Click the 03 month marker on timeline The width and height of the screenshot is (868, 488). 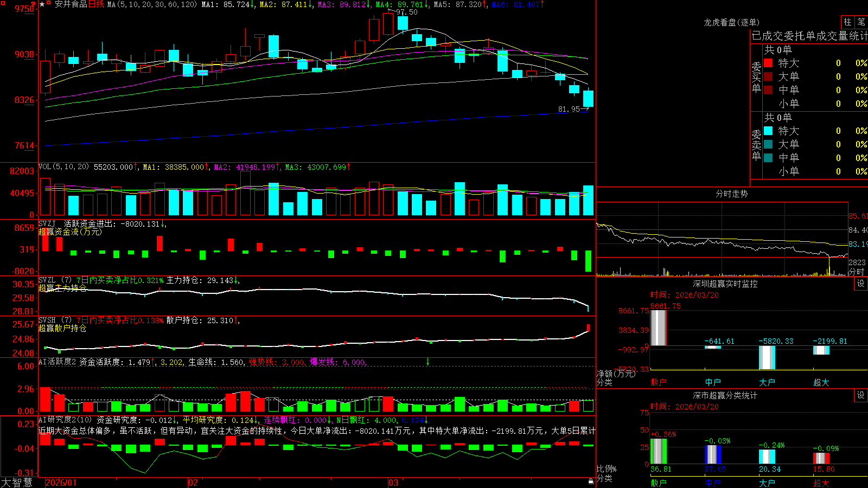[x=393, y=483]
